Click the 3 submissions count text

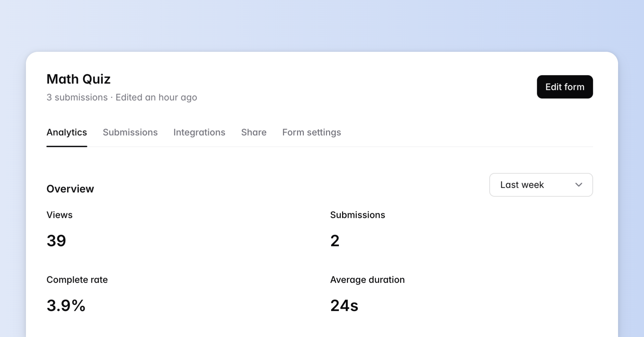coord(77,97)
